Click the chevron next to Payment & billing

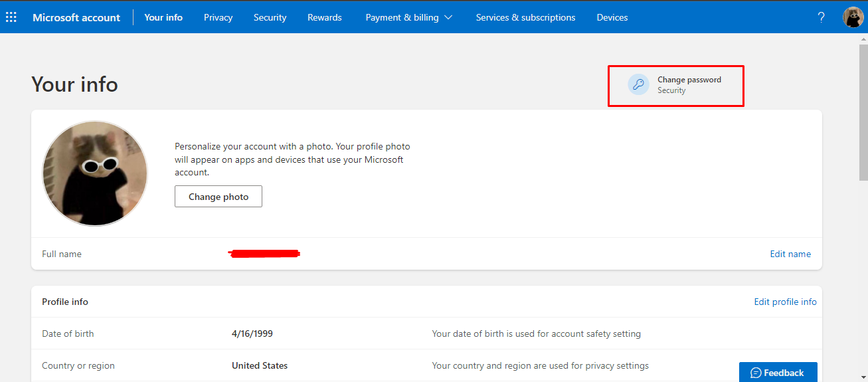(448, 17)
